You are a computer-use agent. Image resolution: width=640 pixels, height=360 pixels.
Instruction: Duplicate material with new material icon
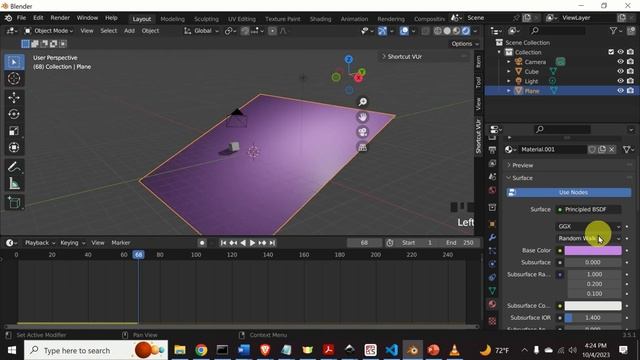[602, 150]
